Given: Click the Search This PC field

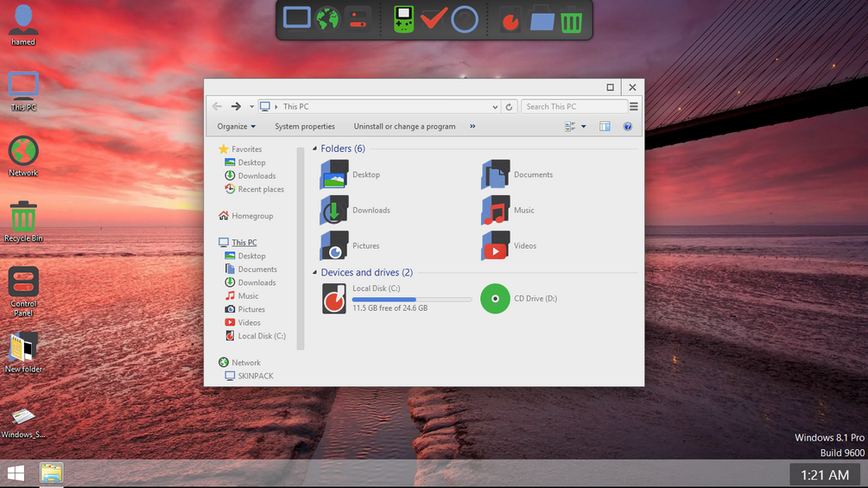Looking at the screenshot, I should (x=574, y=106).
